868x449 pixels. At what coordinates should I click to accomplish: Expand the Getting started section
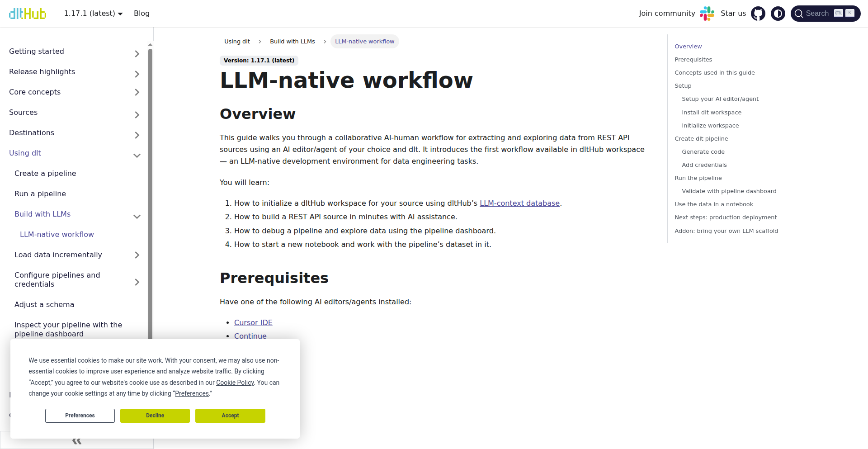pos(137,54)
